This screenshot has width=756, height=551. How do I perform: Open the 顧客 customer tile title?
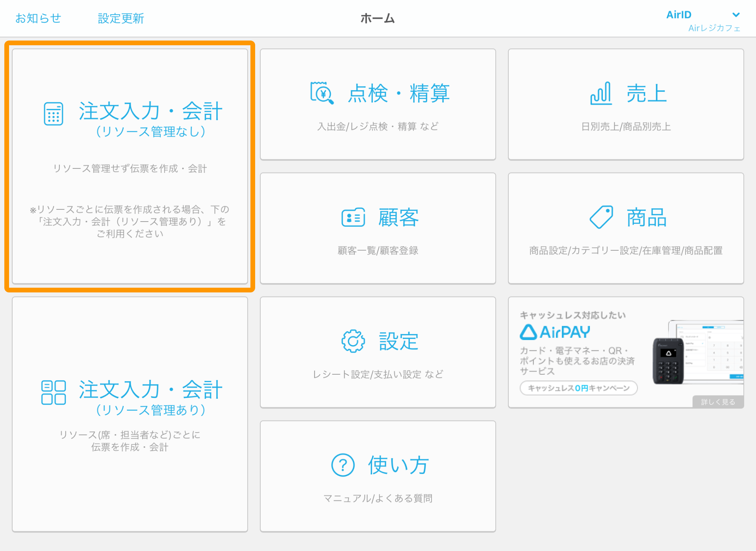click(398, 217)
